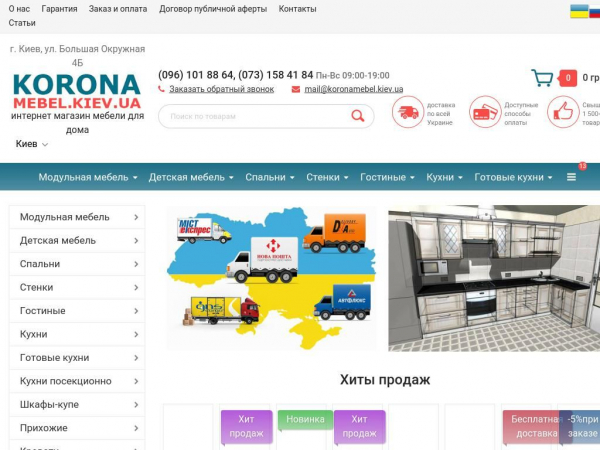Click phone number (096) 101 88 64

click(x=195, y=75)
